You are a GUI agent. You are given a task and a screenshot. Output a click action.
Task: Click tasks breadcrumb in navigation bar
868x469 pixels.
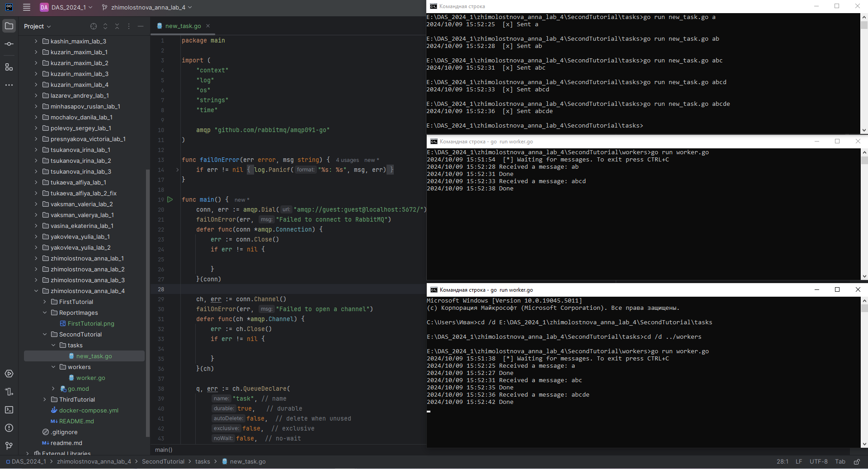click(x=203, y=462)
